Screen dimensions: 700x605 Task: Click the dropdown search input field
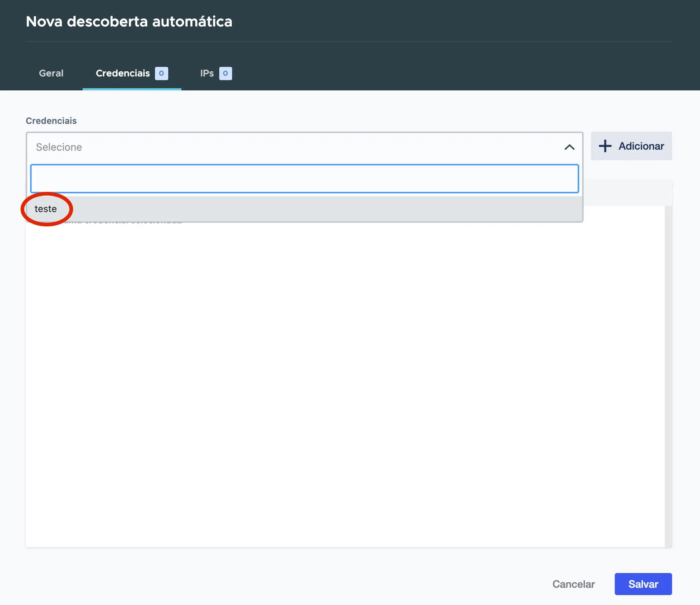tap(304, 179)
